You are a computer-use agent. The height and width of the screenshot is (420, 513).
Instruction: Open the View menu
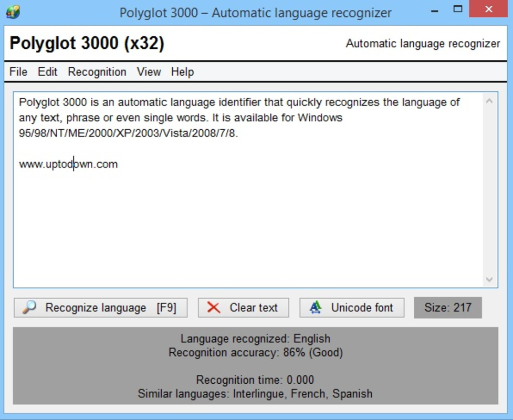pos(149,71)
